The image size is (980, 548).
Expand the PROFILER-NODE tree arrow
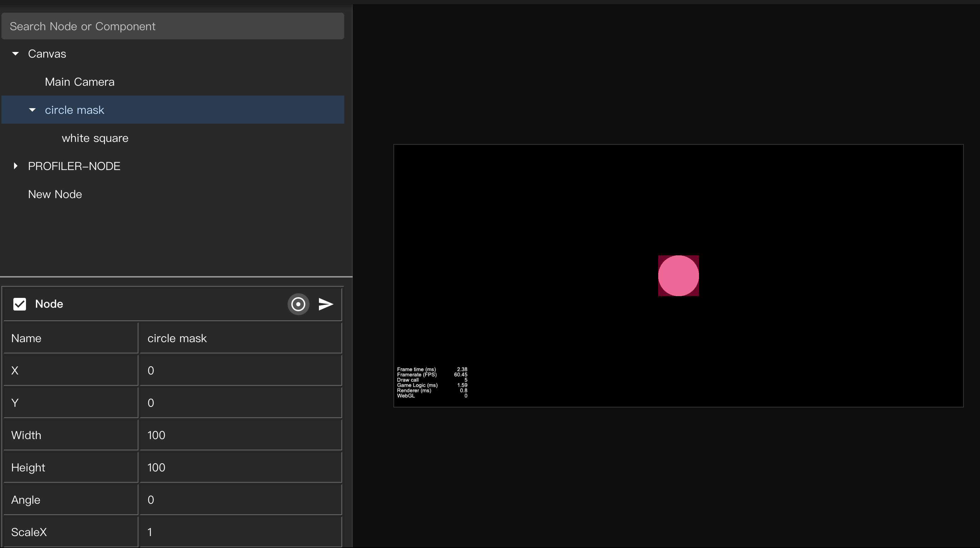pyautogui.click(x=15, y=166)
